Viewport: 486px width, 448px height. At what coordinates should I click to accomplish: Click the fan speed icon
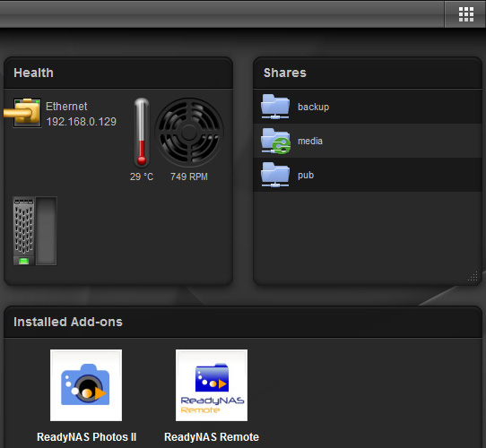189,133
